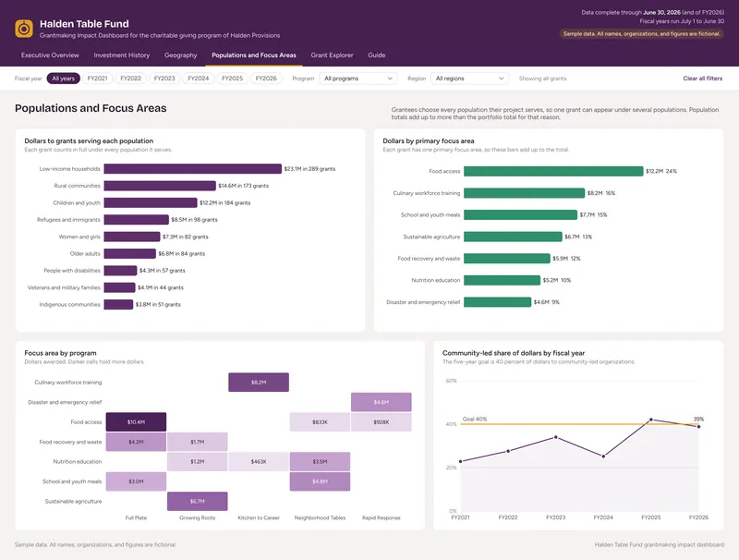Click the Low-income households bar
This screenshot has height=560, width=739.
point(193,169)
